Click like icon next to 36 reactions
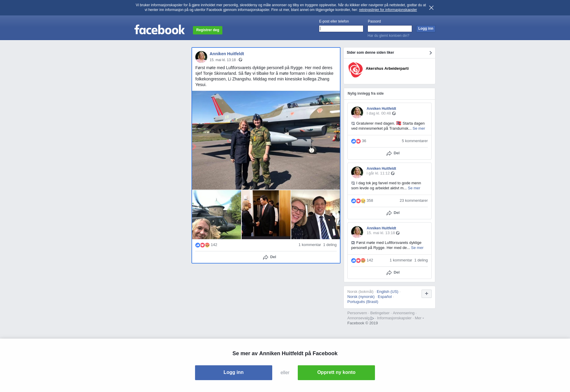Image resolution: width=570 pixels, height=392 pixels. click(x=354, y=141)
